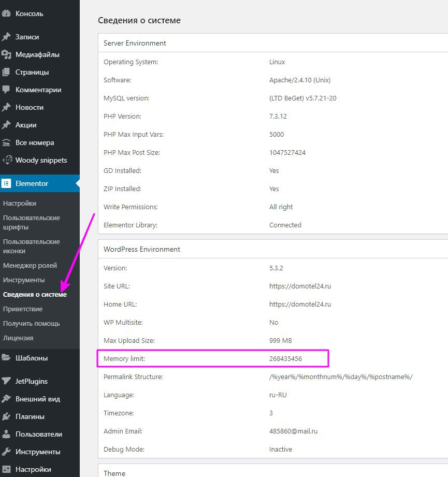Open the Страницы menu item

pyautogui.click(x=40, y=72)
